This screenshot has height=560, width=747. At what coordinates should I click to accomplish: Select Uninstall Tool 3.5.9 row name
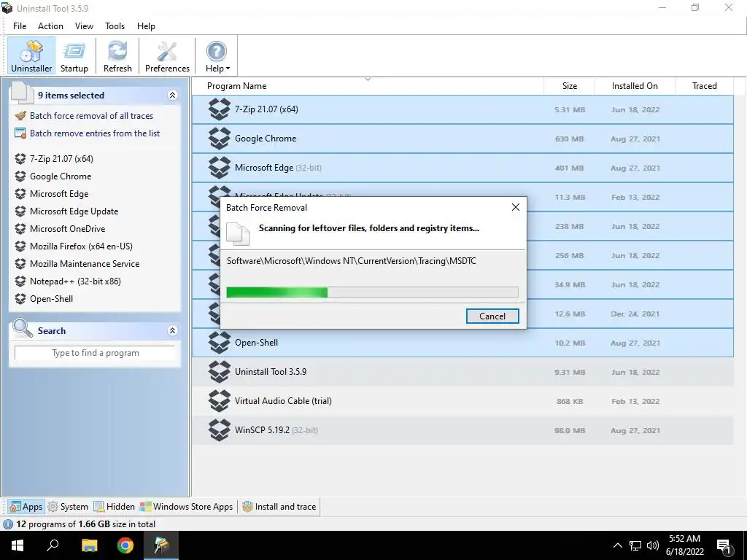pos(271,372)
